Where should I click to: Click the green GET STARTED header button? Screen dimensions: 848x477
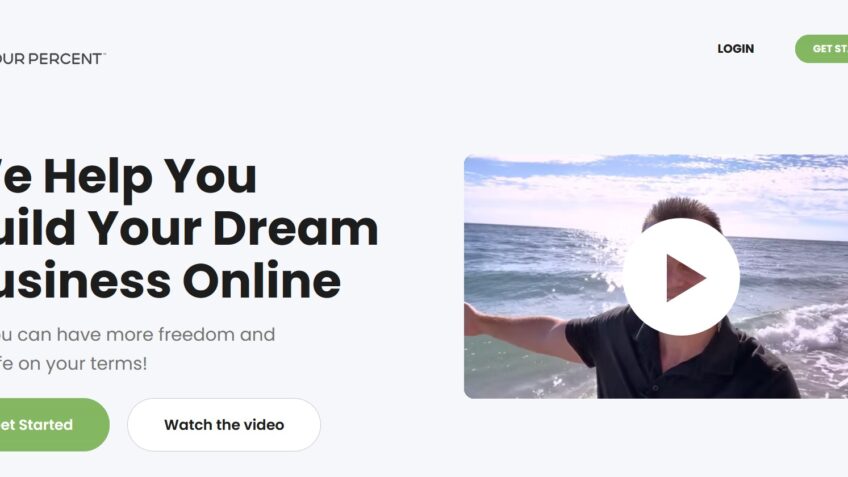click(x=822, y=49)
